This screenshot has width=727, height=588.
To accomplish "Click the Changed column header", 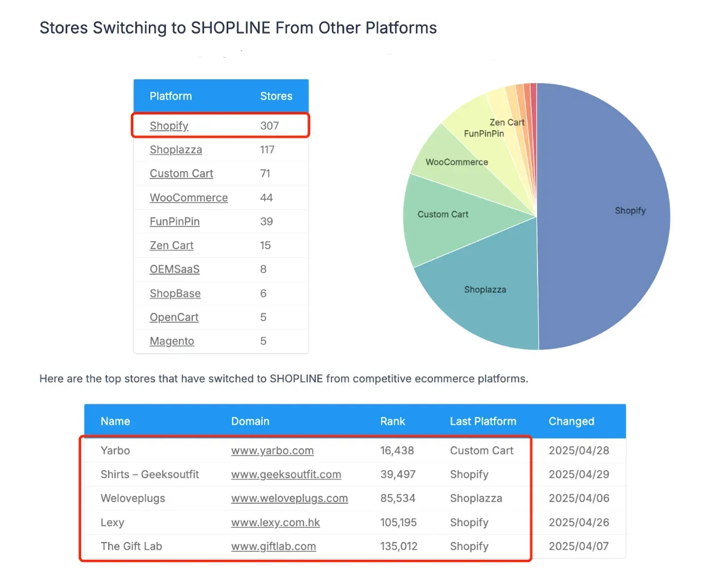I will [x=571, y=421].
